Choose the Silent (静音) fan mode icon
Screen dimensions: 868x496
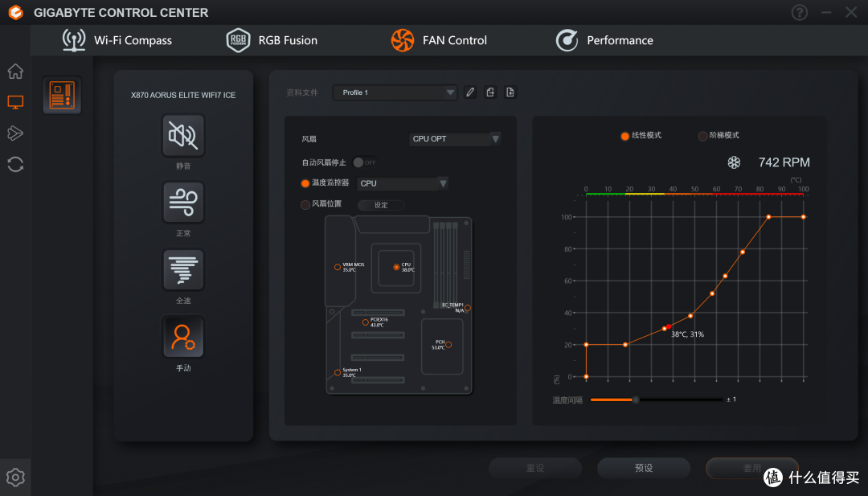[183, 136]
